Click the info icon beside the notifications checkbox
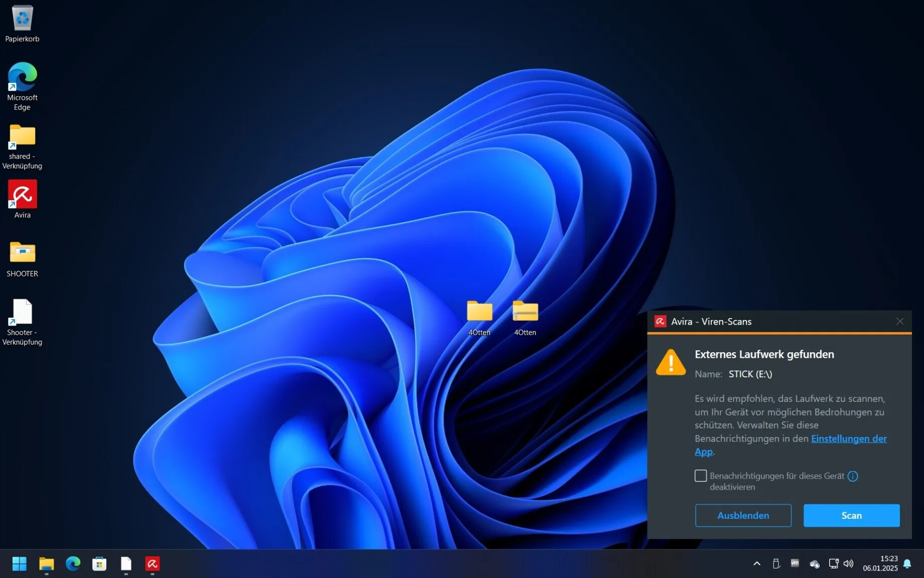924x578 pixels. click(853, 476)
